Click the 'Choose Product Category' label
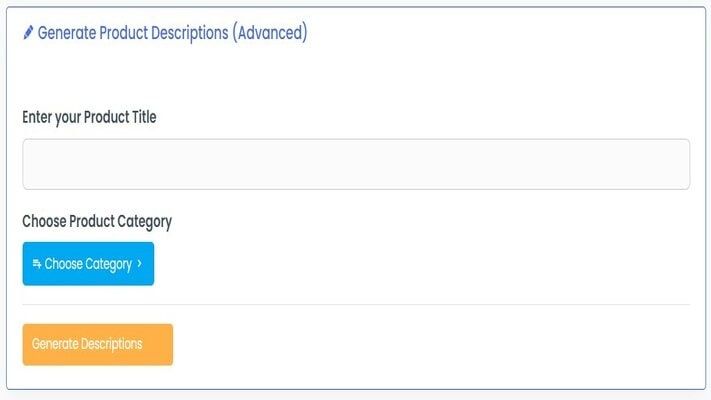Screen dimensions: 711x400 tap(97, 221)
